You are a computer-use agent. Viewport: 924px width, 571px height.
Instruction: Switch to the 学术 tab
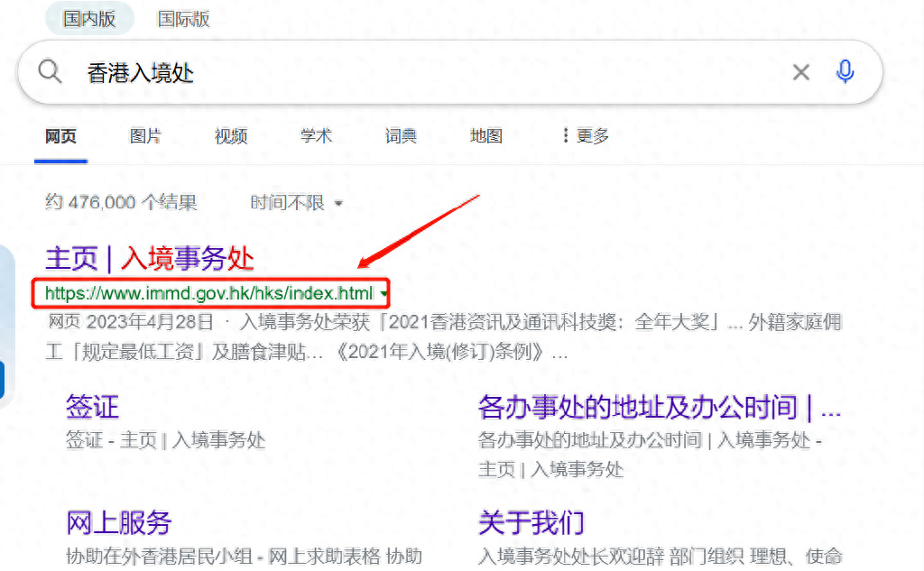coord(316,136)
